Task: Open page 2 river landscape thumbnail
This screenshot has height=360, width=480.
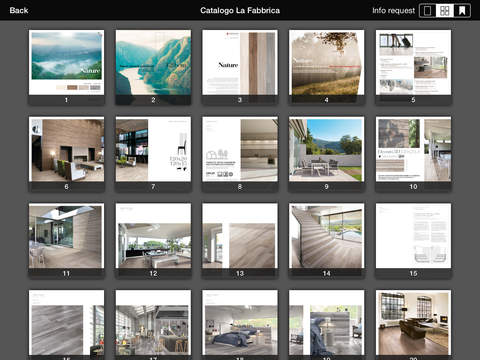Action: (x=153, y=62)
